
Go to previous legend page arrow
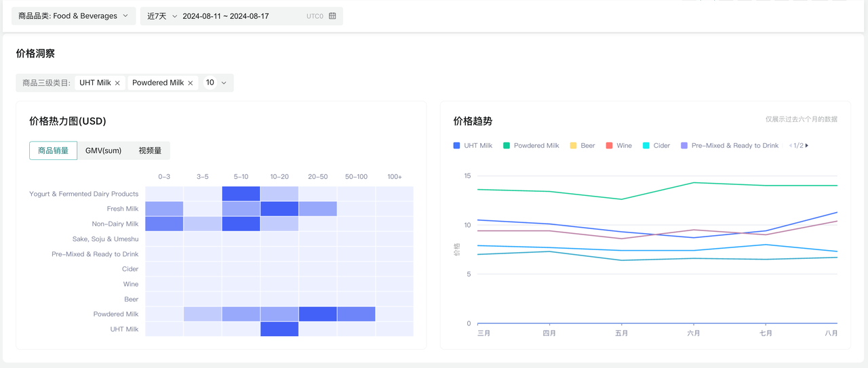pos(790,146)
